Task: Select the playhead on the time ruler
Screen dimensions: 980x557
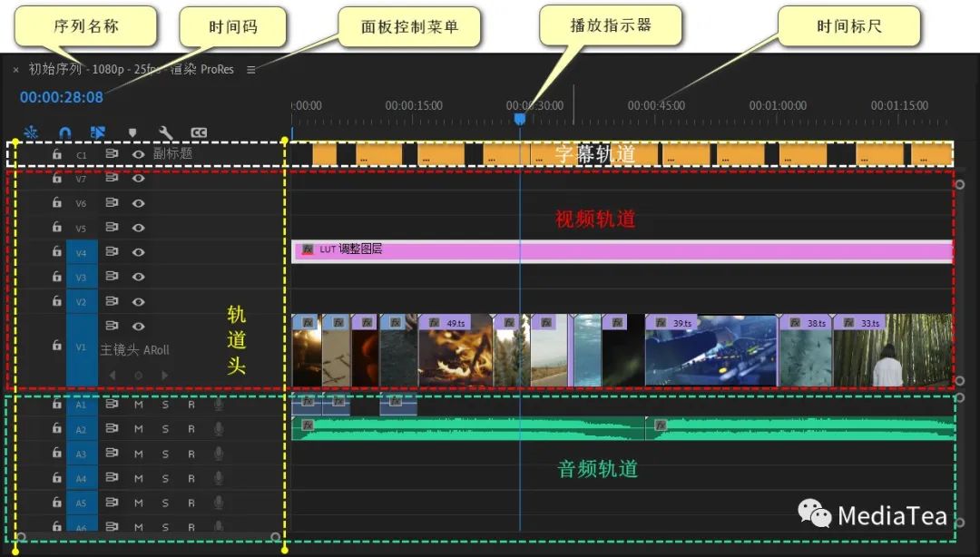Action: (520, 118)
